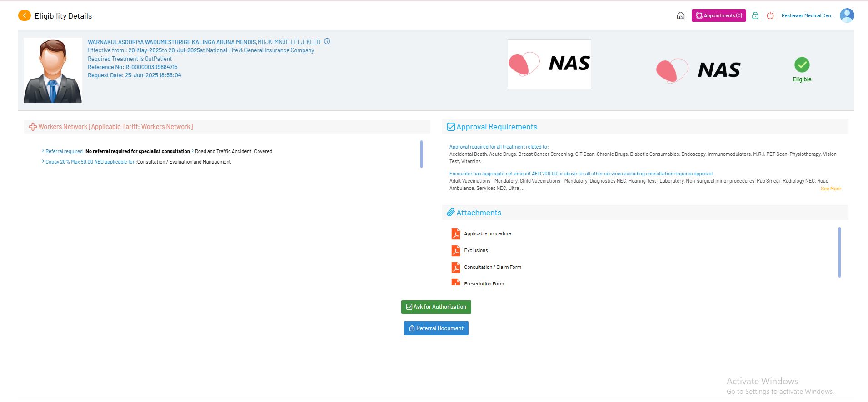Click the green Eligible status label

click(802, 79)
